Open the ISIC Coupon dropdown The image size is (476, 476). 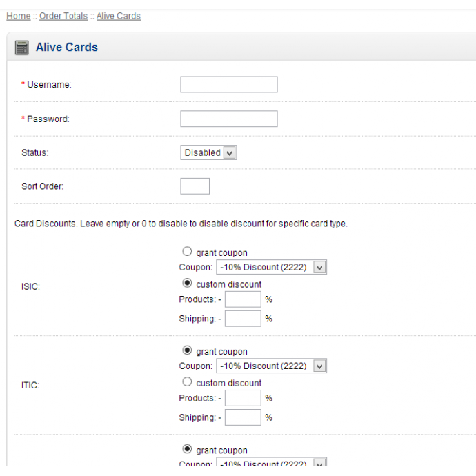[x=271, y=267]
